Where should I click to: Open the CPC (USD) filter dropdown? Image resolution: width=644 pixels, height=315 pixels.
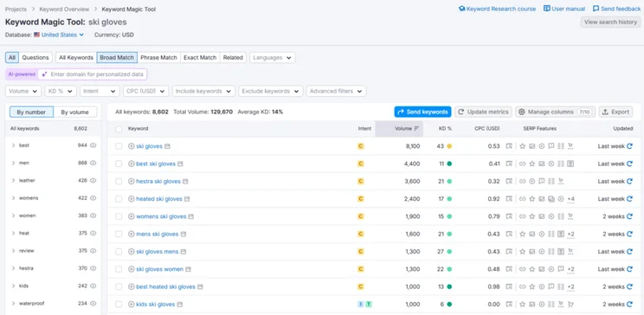pyautogui.click(x=146, y=91)
